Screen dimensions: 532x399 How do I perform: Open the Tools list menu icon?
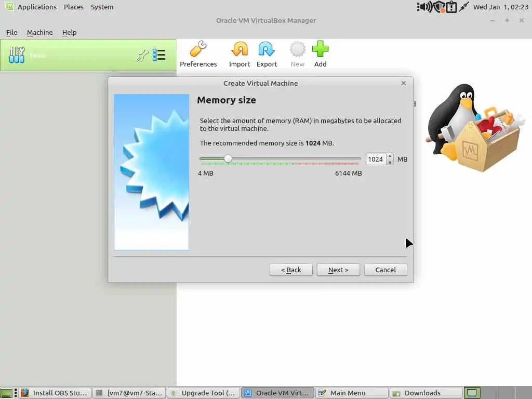159,55
